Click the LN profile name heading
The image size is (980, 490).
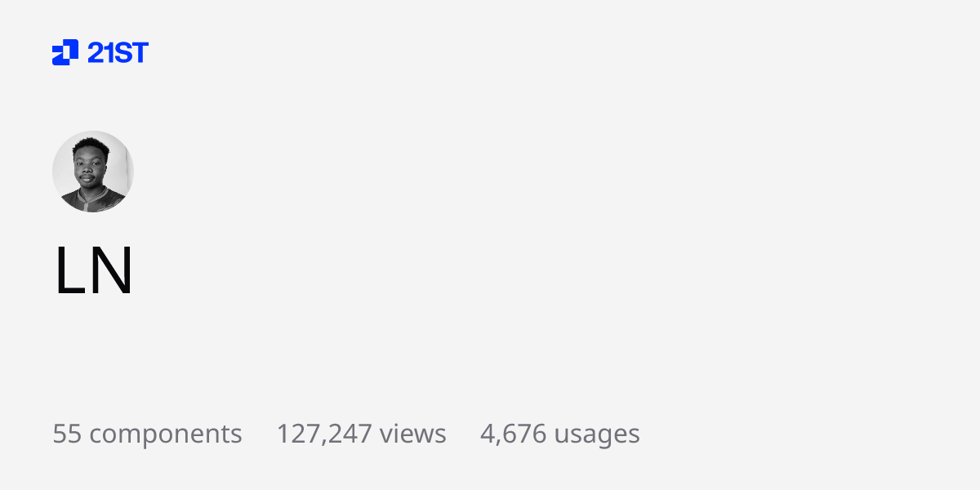coord(94,271)
